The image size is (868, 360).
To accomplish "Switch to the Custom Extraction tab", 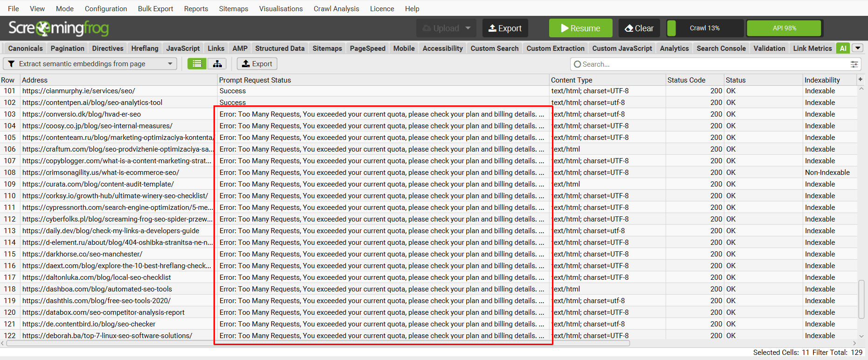I will click(x=555, y=48).
